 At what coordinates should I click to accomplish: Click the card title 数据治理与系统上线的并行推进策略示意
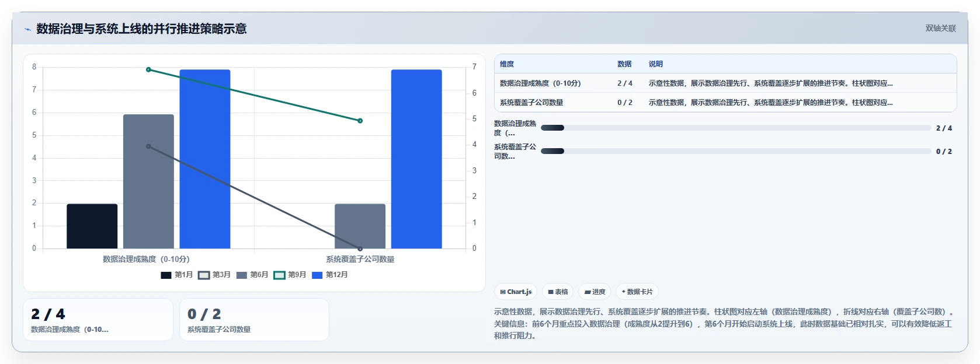point(141,29)
